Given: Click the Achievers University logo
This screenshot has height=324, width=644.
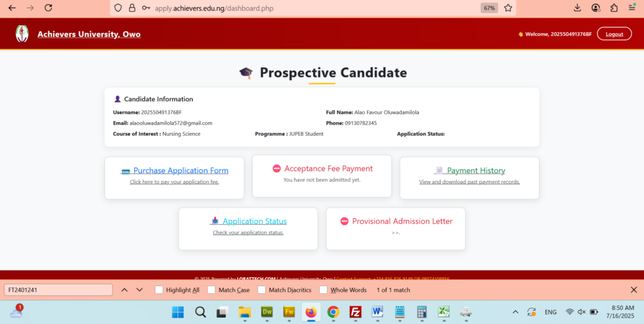Looking at the screenshot, I should (x=22, y=34).
